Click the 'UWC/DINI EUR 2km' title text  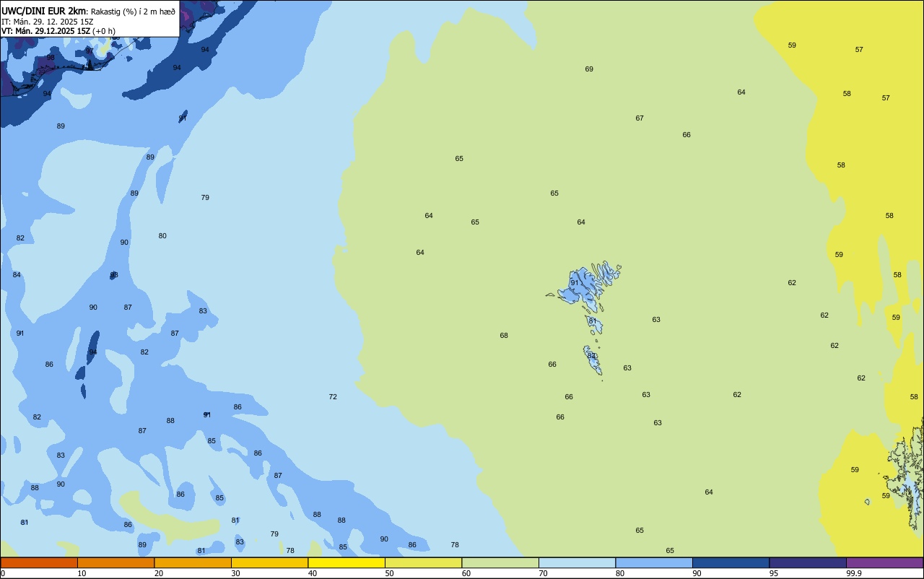coord(44,11)
